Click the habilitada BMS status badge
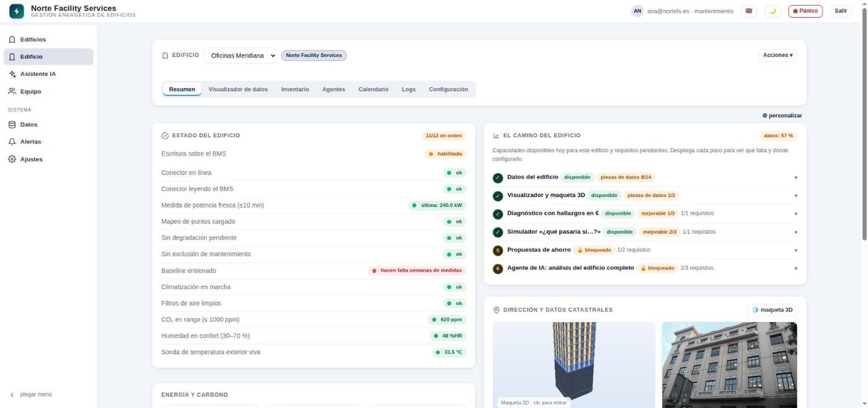The width and height of the screenshot is (868, 408). 446,154
